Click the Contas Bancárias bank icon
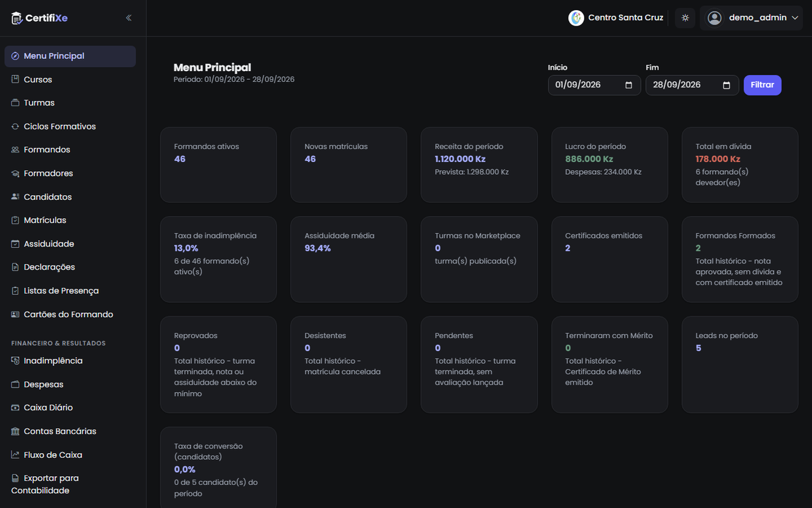The width and height of the screenshot is (812, 508). point(16,431)
